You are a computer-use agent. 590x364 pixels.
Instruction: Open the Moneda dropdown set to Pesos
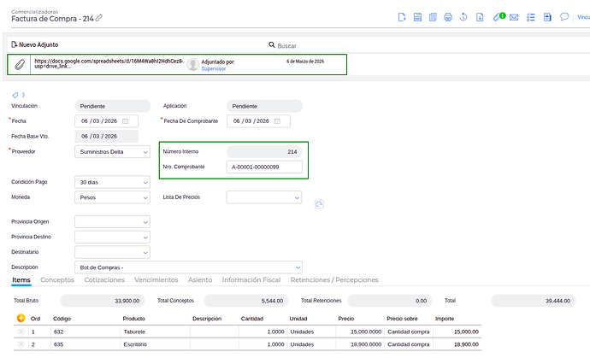tap(113, 197)
